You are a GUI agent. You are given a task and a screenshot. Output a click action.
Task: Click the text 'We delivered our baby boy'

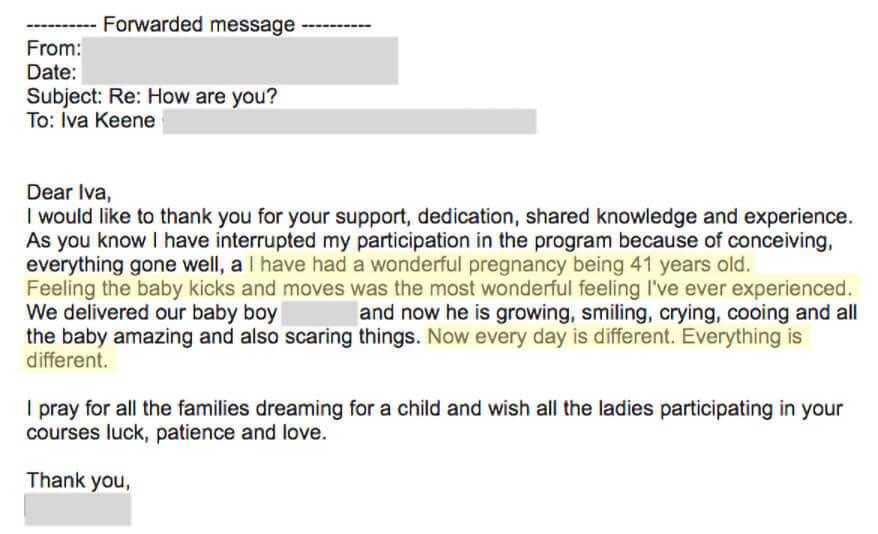[152, 313]
